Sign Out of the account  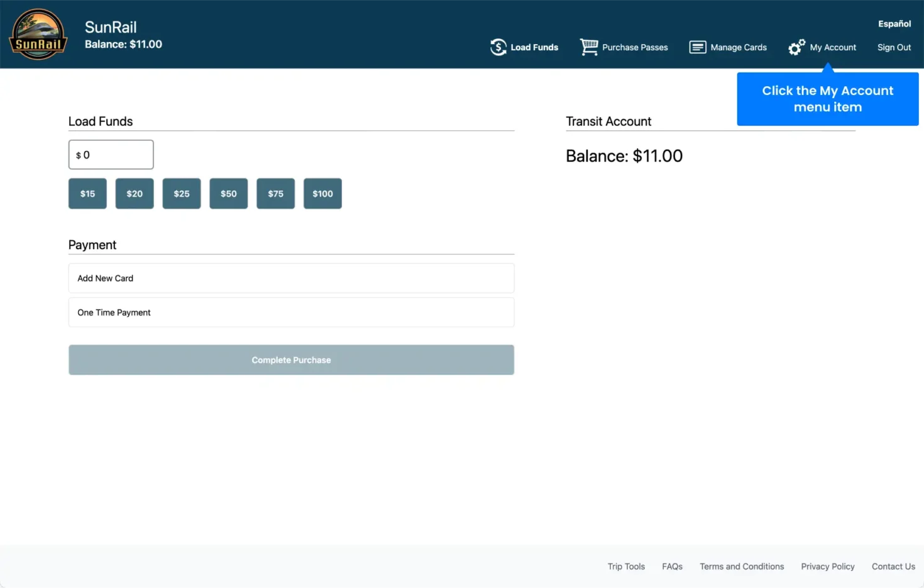894,47
